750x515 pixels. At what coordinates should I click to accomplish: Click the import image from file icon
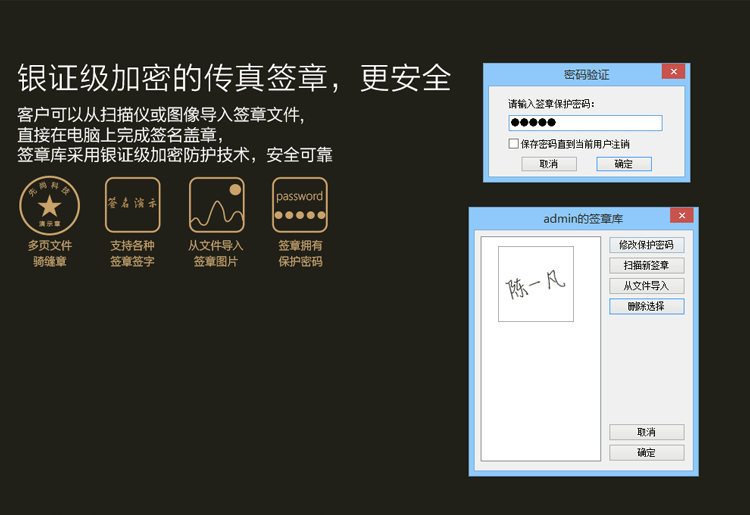click(x=216, y=205)
